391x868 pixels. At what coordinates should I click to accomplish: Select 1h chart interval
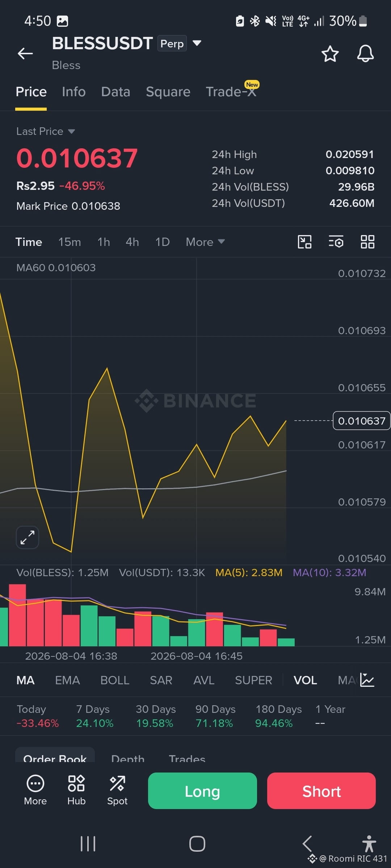[104, 242]
